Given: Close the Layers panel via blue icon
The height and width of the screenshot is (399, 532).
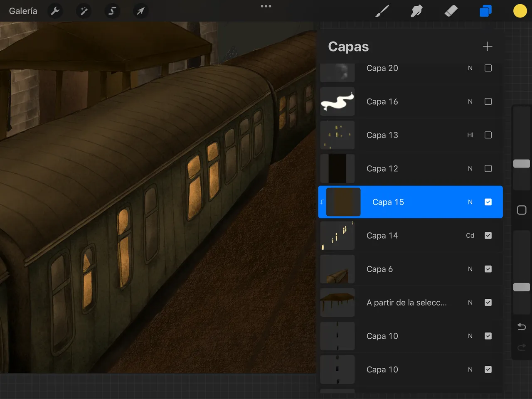Looking at the screenshot, I should click(485, 11).
